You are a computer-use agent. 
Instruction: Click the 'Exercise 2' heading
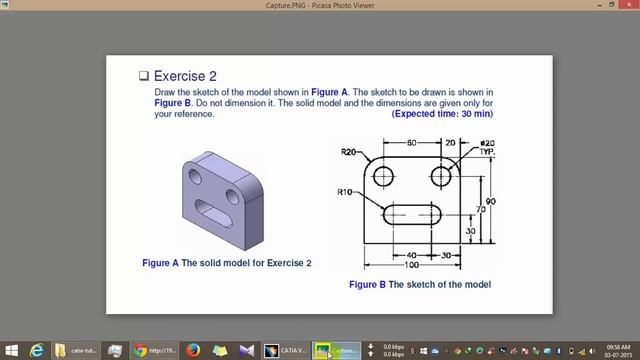pos(185,76)
